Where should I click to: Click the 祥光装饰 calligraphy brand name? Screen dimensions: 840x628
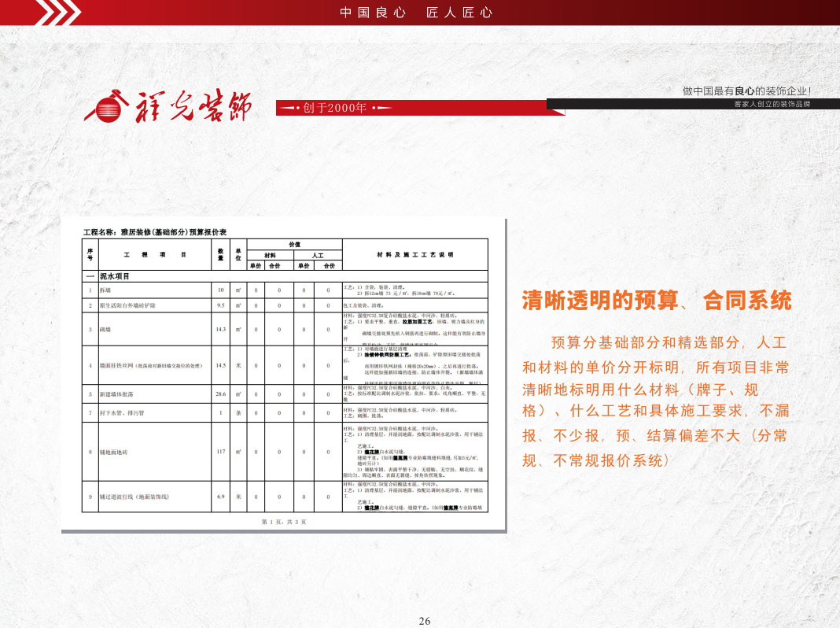click(193, 105)
